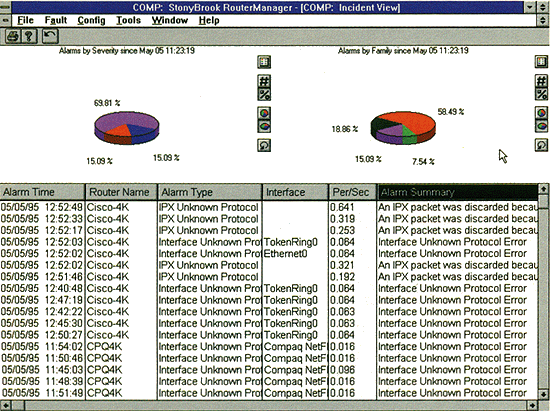
Task: Click scroll up arrow of alarm table
Action: coord(543,189)
